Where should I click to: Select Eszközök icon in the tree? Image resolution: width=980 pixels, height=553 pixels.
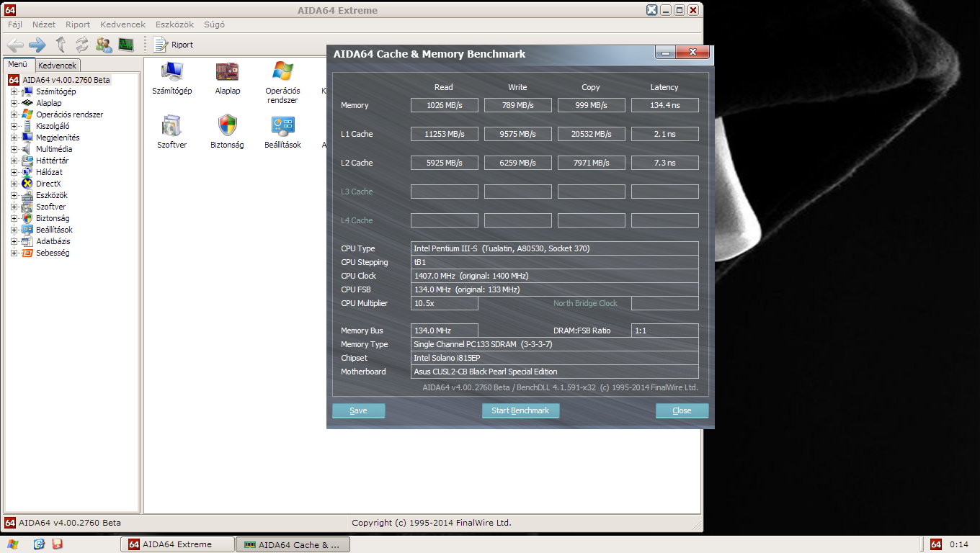pos(27,195)
